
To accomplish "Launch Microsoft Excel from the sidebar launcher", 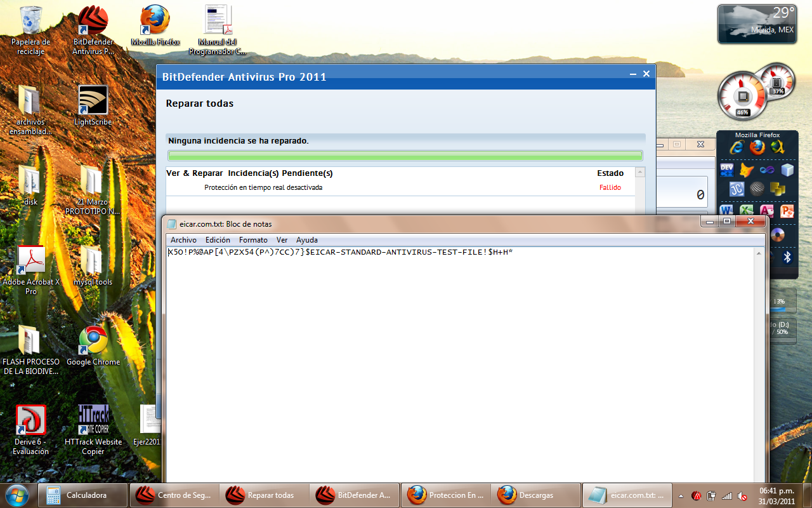I will click(747, 210).
